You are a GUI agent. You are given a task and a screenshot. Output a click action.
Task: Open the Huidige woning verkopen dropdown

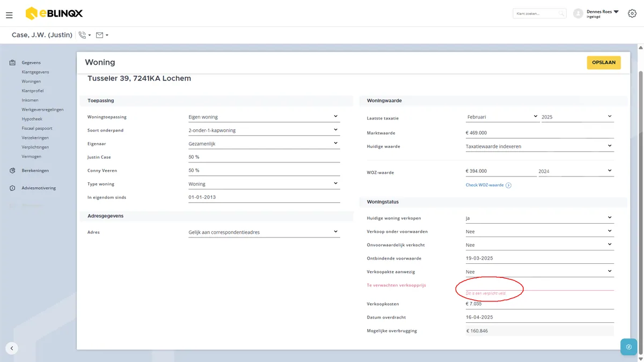pos(539,218)
